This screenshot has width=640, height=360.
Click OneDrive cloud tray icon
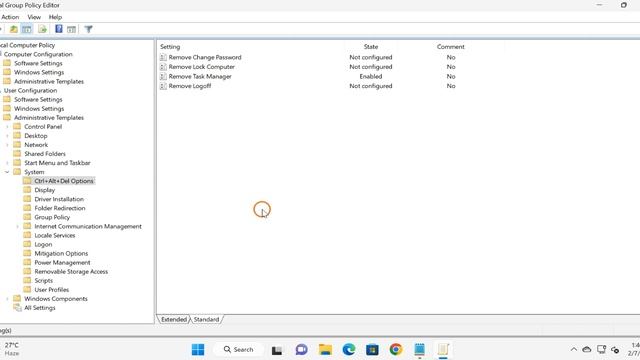(587, 349)
